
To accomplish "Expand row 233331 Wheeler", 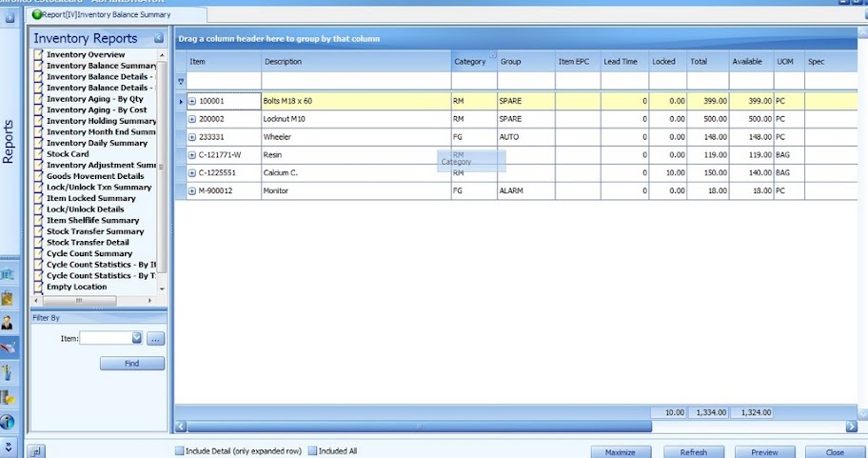I will (192, 137).
